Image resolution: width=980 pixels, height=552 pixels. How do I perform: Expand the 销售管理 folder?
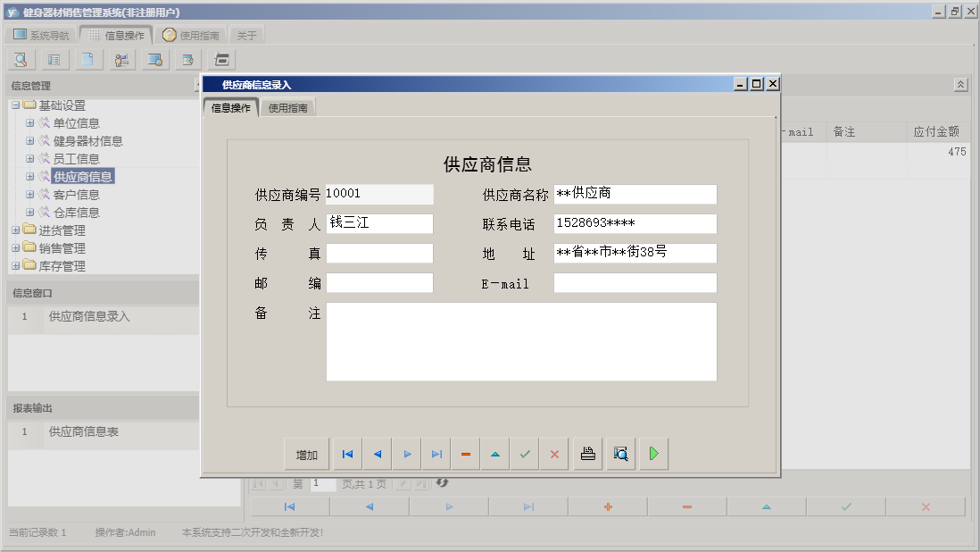(15, 247)
